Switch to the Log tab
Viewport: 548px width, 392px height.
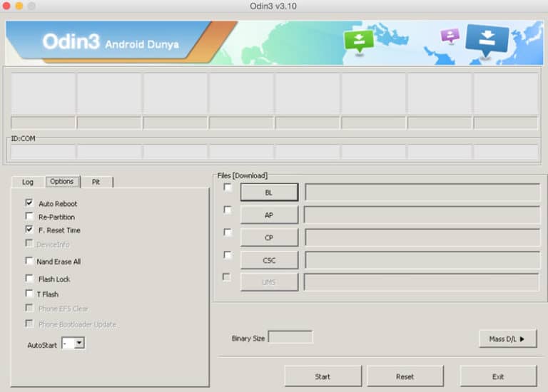coord(28,182)
